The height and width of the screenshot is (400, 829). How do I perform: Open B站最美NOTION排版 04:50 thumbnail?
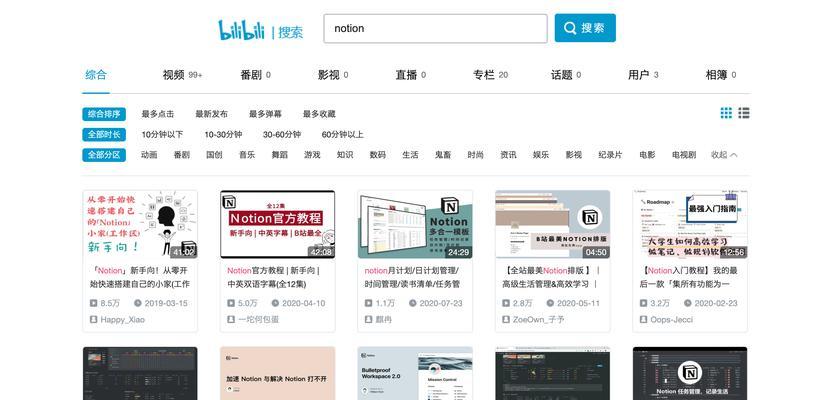tap(552, 224)
